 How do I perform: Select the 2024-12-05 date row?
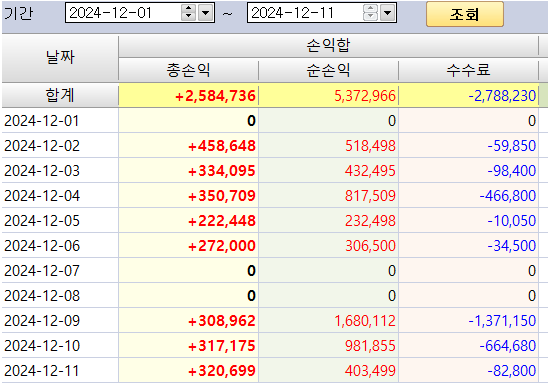pos(60,220)
